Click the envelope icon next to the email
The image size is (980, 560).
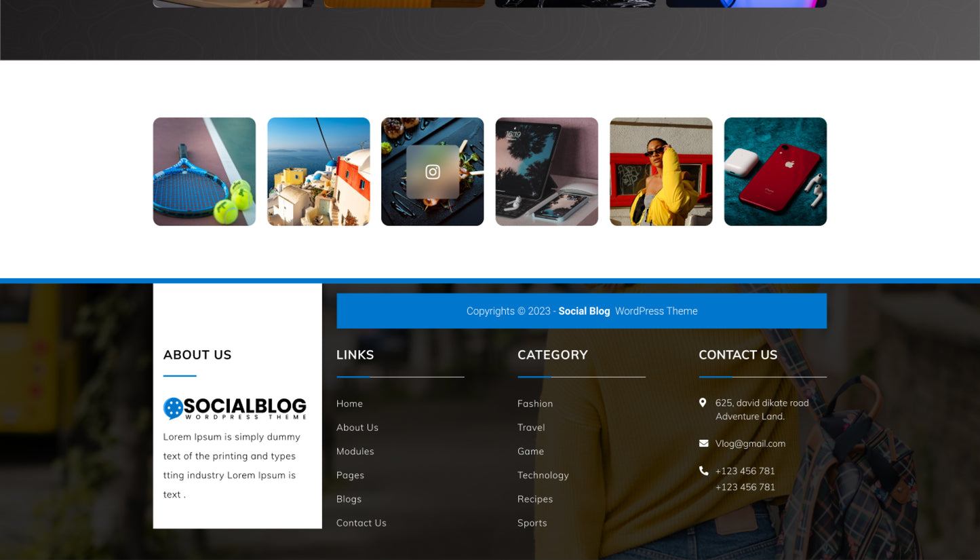coord(703,443)
